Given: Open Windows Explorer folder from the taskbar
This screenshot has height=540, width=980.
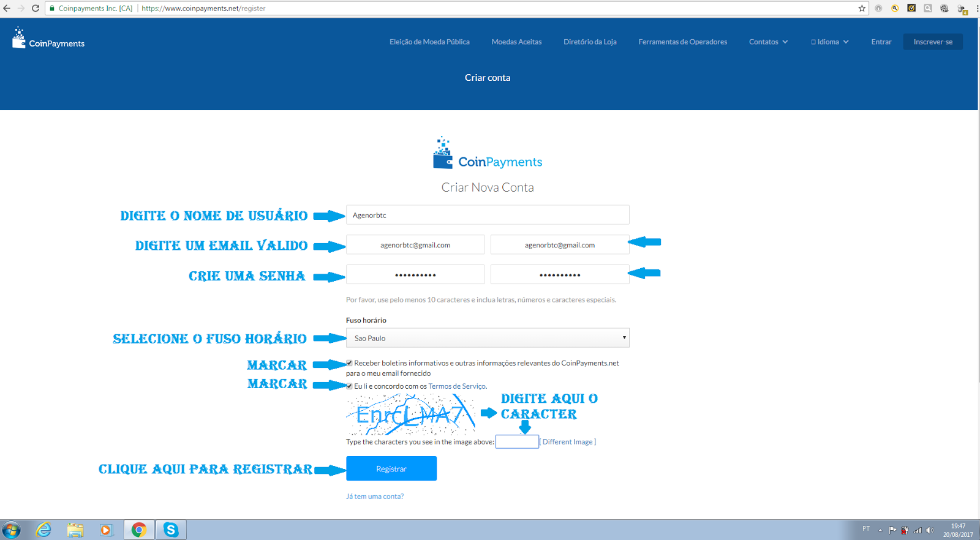Looking at the screenshot, I should click(75, 530).
